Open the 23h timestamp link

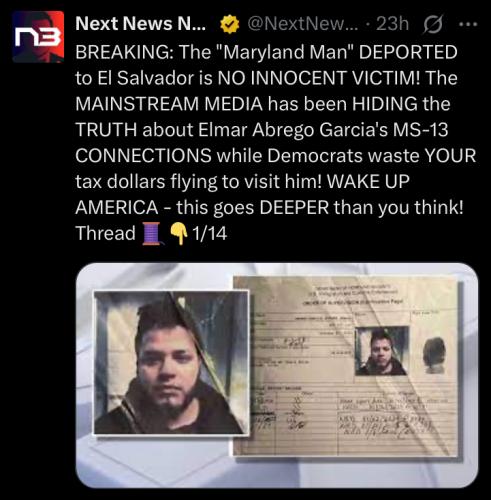[392, 24]
